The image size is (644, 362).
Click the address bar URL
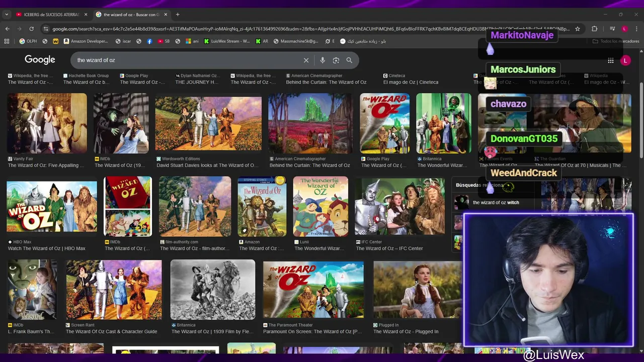tap(311, 29)
